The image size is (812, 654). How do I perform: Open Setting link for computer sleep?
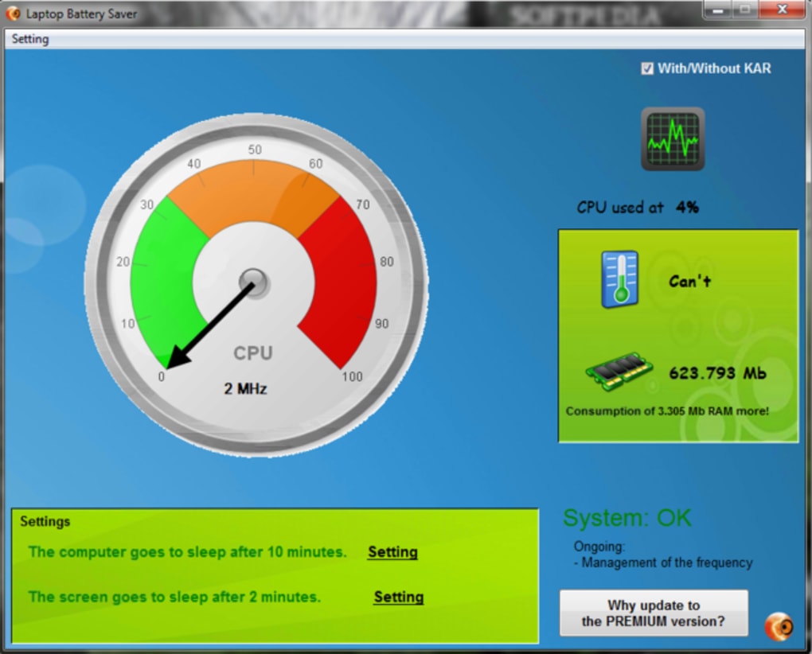[x=392, y=552]
